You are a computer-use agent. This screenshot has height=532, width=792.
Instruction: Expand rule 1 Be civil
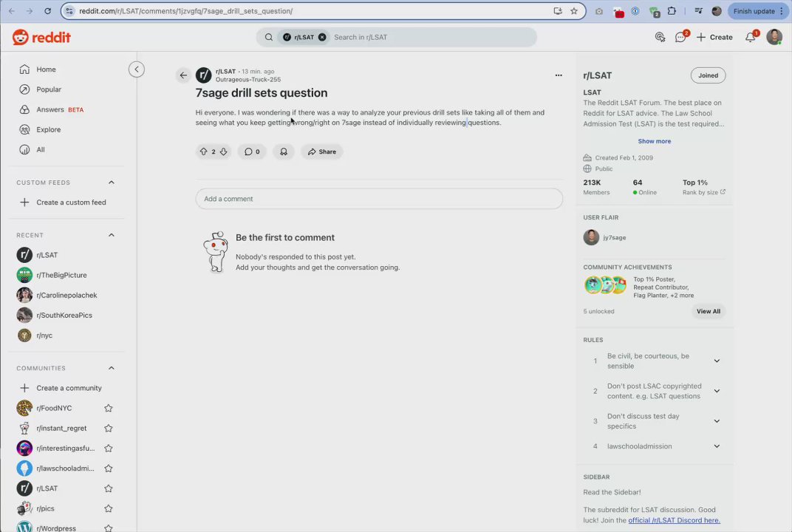pos(716,361)
